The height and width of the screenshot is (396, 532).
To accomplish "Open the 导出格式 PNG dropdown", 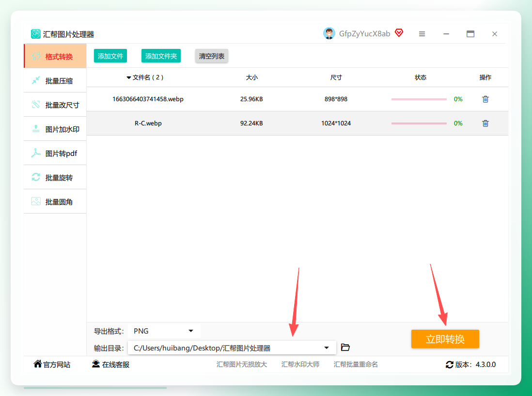I will point(164,331).
